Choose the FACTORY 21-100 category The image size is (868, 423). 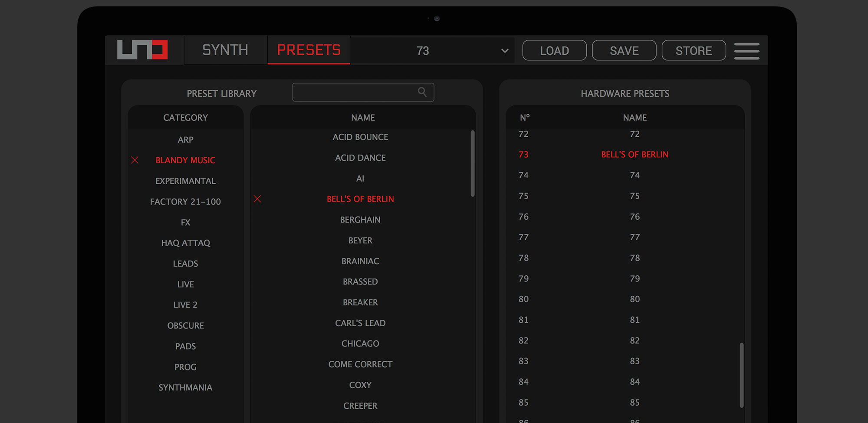coord(185,202)
